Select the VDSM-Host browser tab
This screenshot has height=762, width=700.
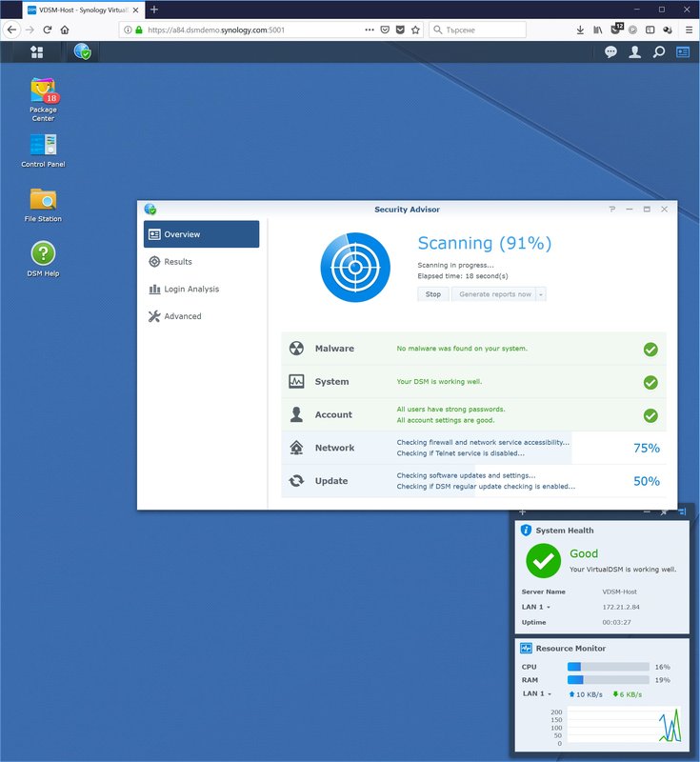click(x=83, y=10)
